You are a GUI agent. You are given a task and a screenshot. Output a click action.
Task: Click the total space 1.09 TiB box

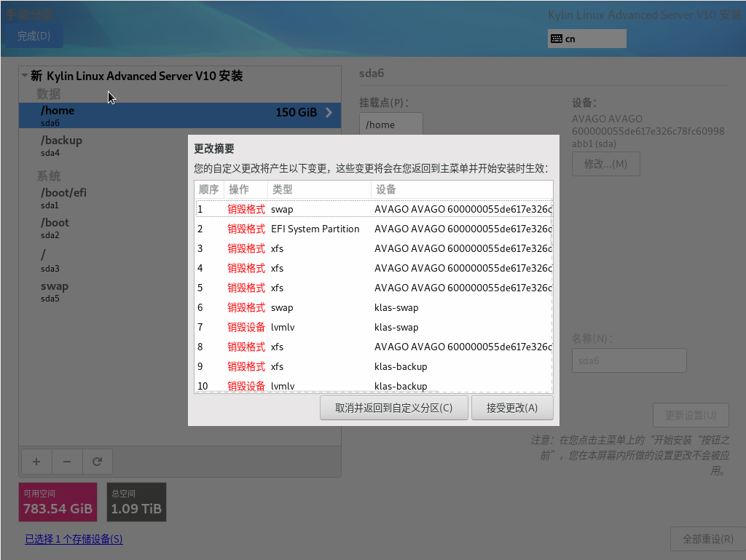(x=136, y=502)
